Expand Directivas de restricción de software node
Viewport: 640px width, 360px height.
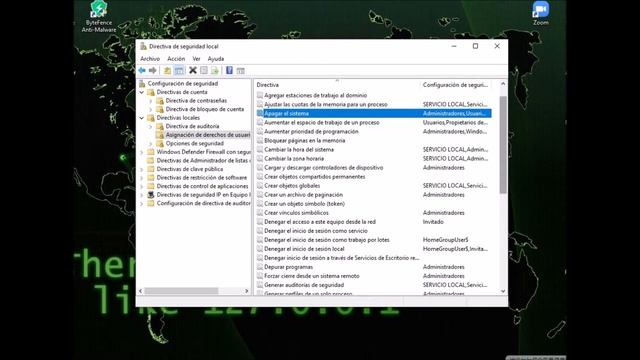[142, 178]
